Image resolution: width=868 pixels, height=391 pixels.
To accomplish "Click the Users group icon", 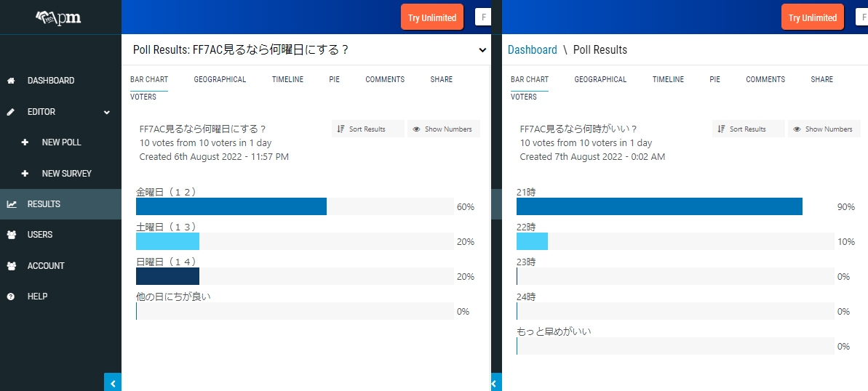I will click(x=11, y=235).
